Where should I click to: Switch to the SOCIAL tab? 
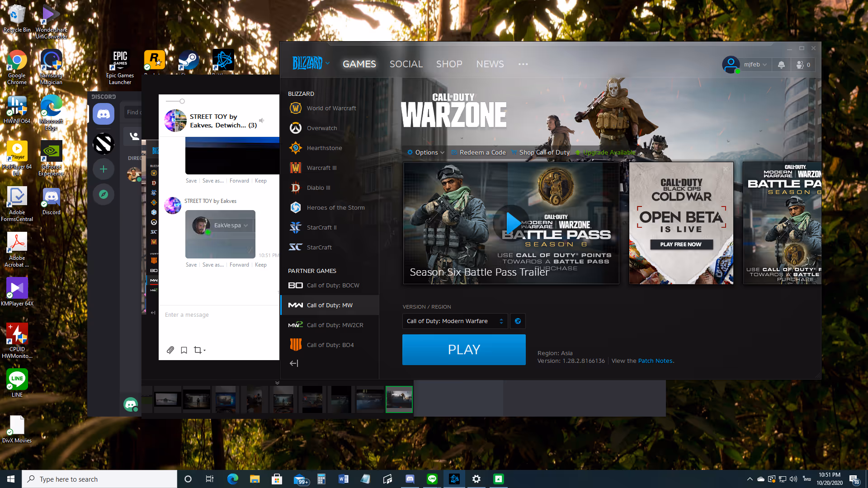coord(406,64)
